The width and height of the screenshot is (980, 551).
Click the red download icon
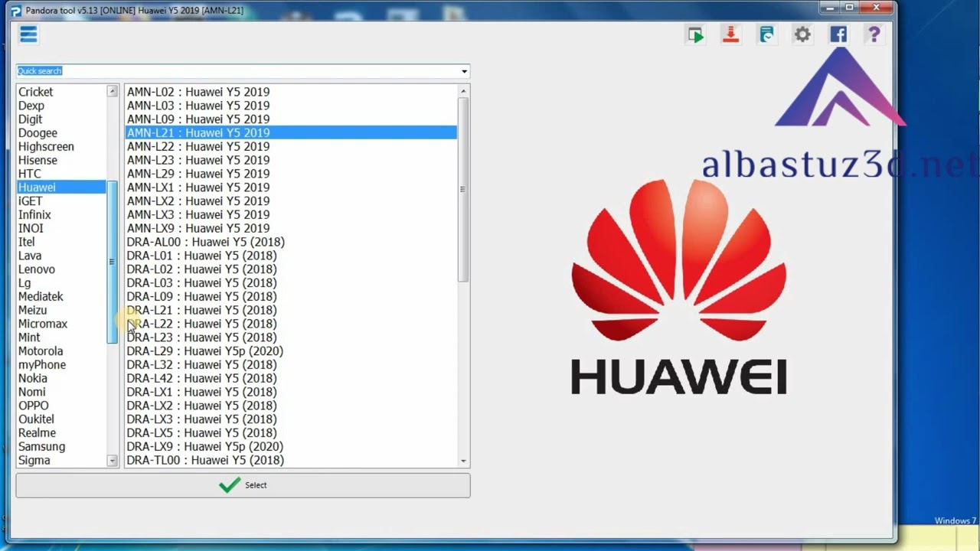tap(730, 34)
